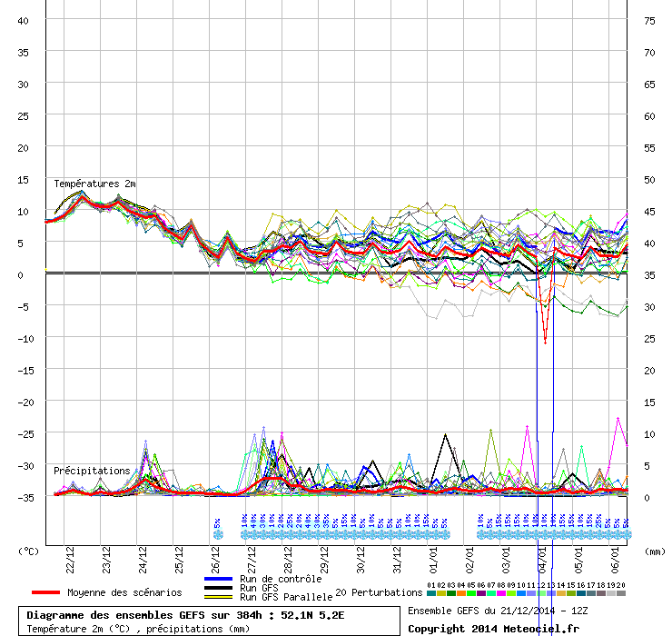672x636 pixels.
Task: Click the 'Copyright 2014 Meteociel.fr' text
Action: [493, 629]
